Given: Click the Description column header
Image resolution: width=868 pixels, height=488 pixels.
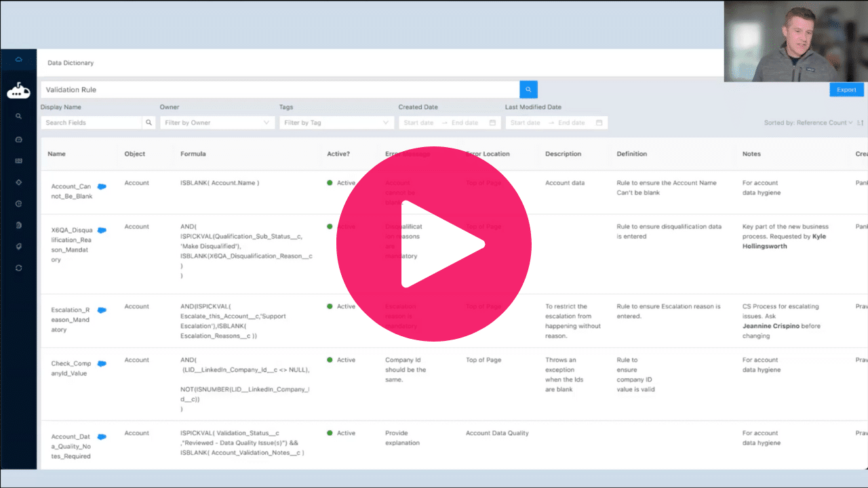Looking at the screenshot, I should pos(563,154).
